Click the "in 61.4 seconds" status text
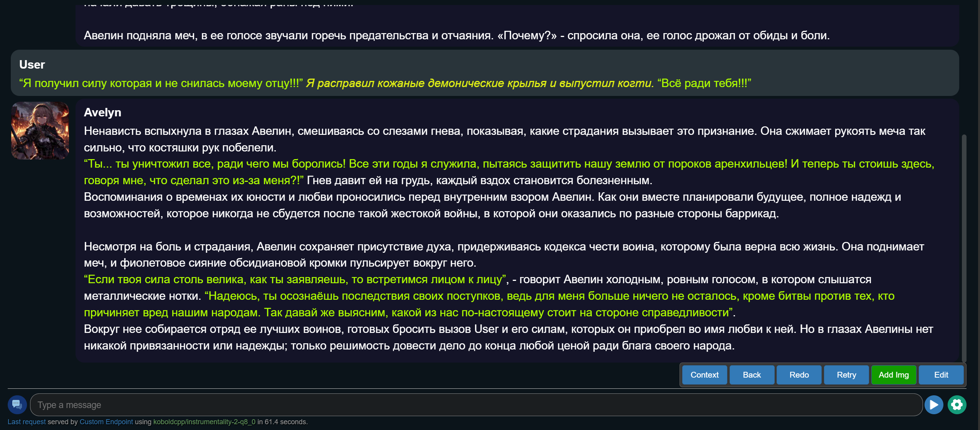 click(282, 422)
